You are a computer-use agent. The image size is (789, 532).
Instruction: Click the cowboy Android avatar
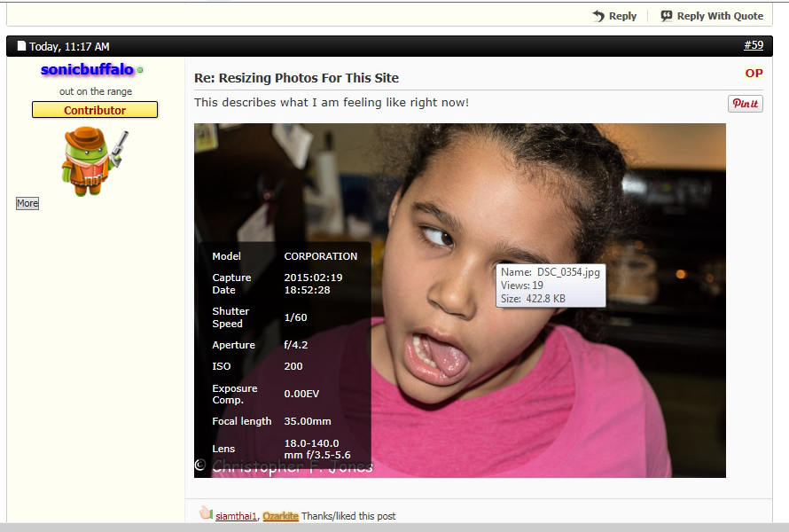(x=94, y=160)
